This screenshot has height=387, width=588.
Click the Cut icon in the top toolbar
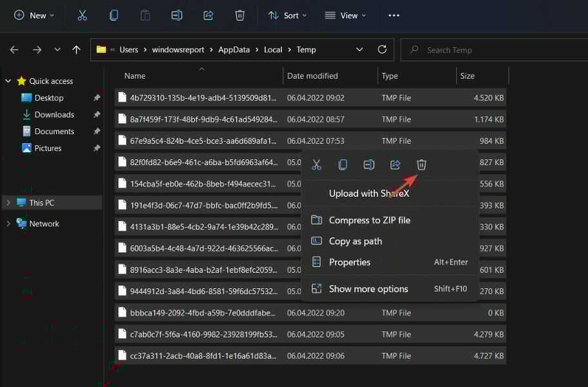tap(82, 15)
